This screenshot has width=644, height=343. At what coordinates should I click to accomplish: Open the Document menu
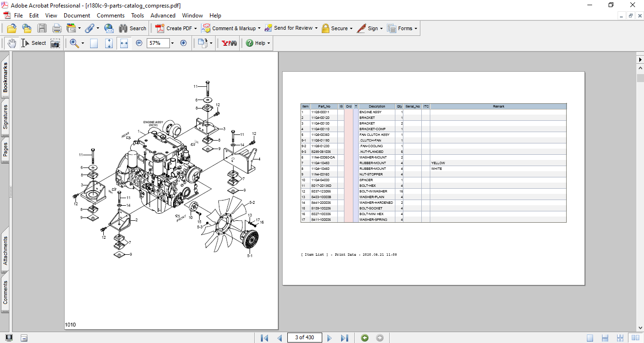click(x=77, y=16)
